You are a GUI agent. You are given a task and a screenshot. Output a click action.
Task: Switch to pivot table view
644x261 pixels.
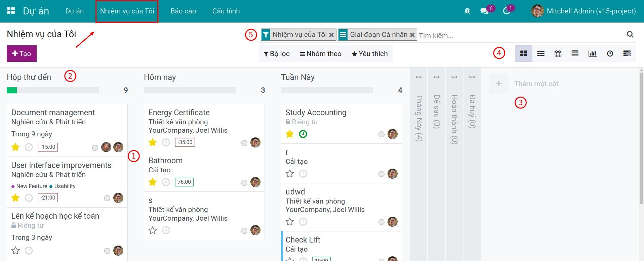click(x=575, y=54)
